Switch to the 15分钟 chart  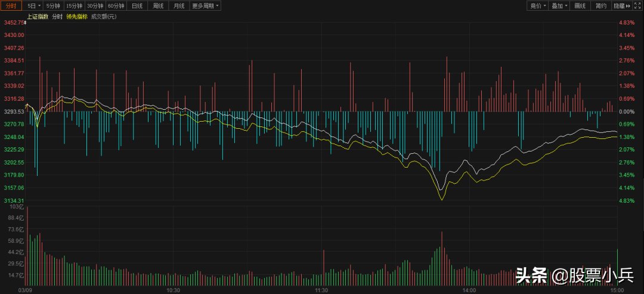coord(74,5)
